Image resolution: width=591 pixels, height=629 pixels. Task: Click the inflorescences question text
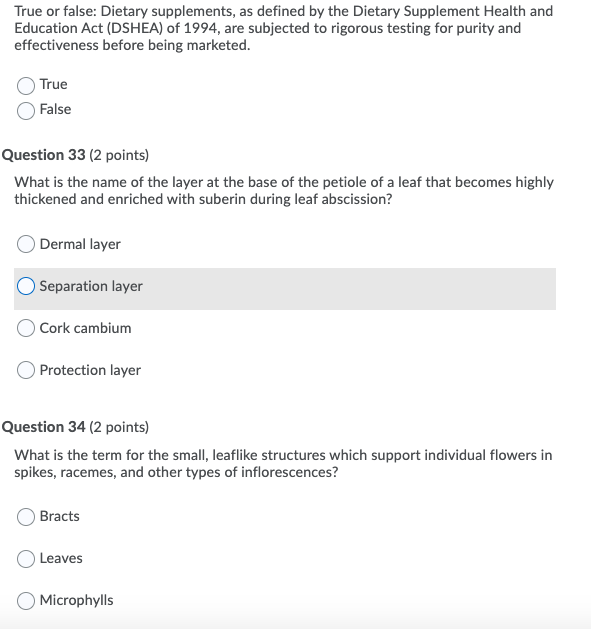tap(283, 463)
